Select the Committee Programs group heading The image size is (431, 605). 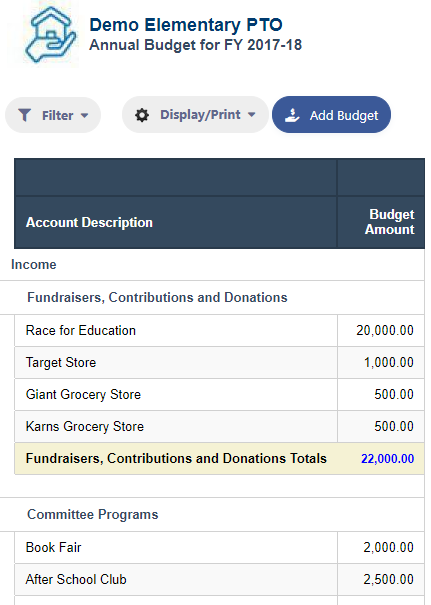93,514
